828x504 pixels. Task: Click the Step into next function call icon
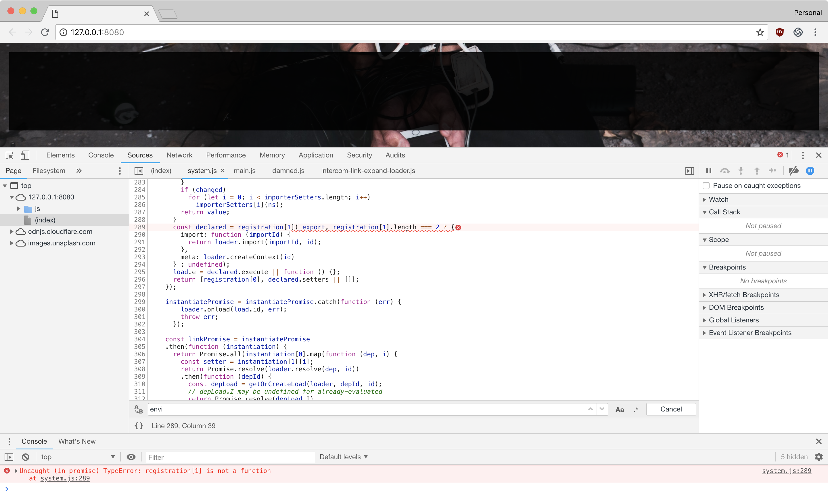741,171
